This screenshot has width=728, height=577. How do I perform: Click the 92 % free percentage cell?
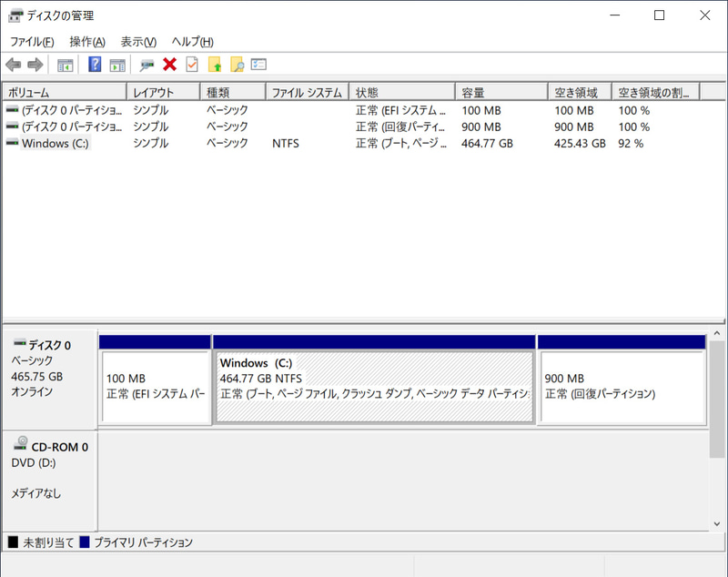pos(631,144)
